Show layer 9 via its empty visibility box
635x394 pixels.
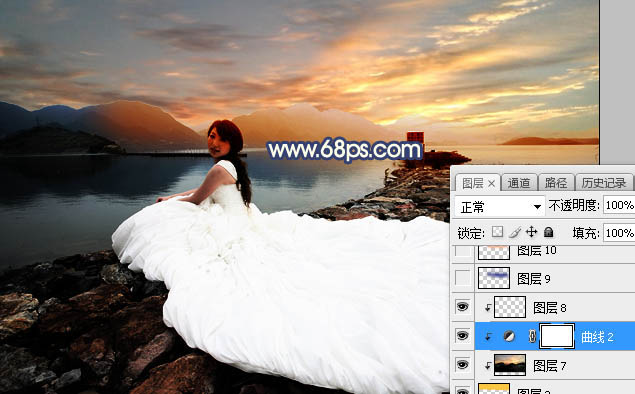tap(462, 278)
